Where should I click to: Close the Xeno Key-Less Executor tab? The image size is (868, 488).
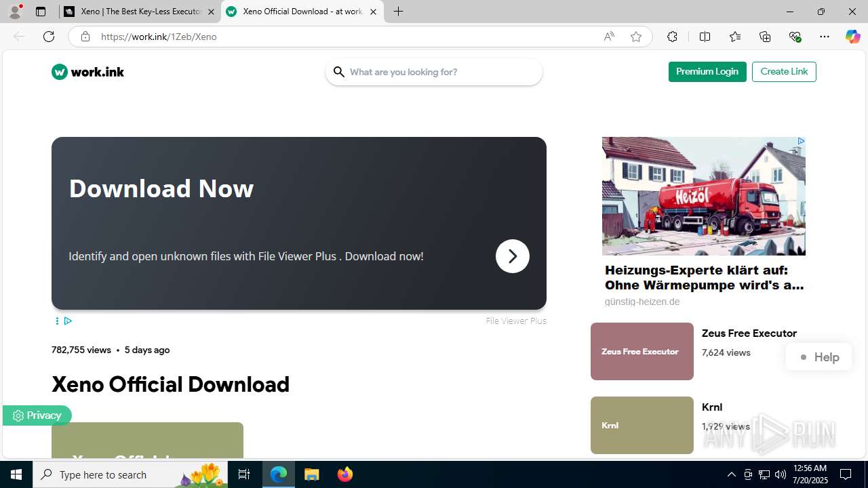[211, 12]
